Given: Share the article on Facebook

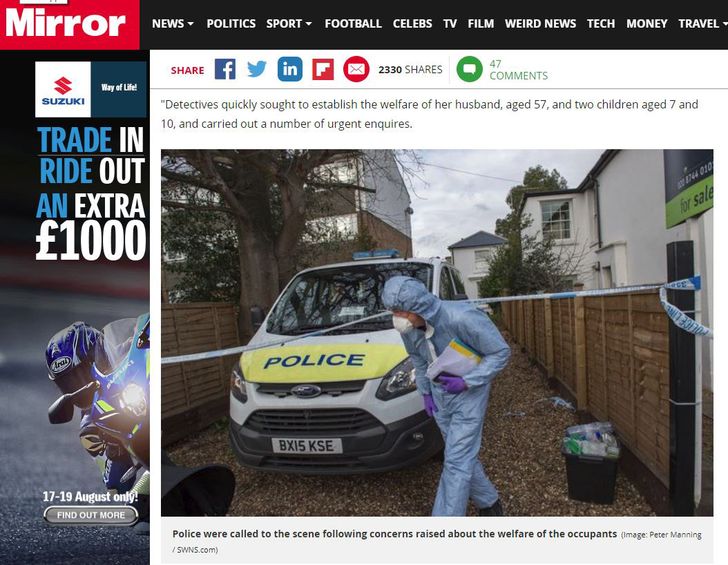Looking at the screenshot, I should [x=225, y=69].
